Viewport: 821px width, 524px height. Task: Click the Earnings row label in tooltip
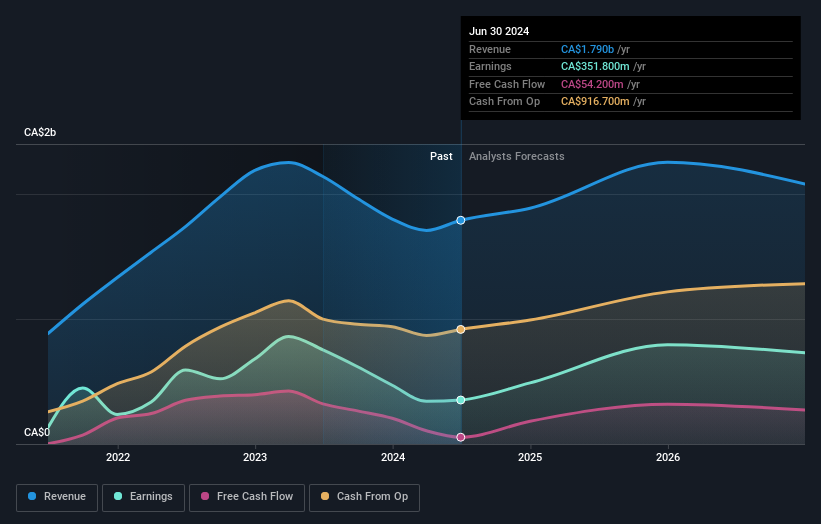point(490,66)
